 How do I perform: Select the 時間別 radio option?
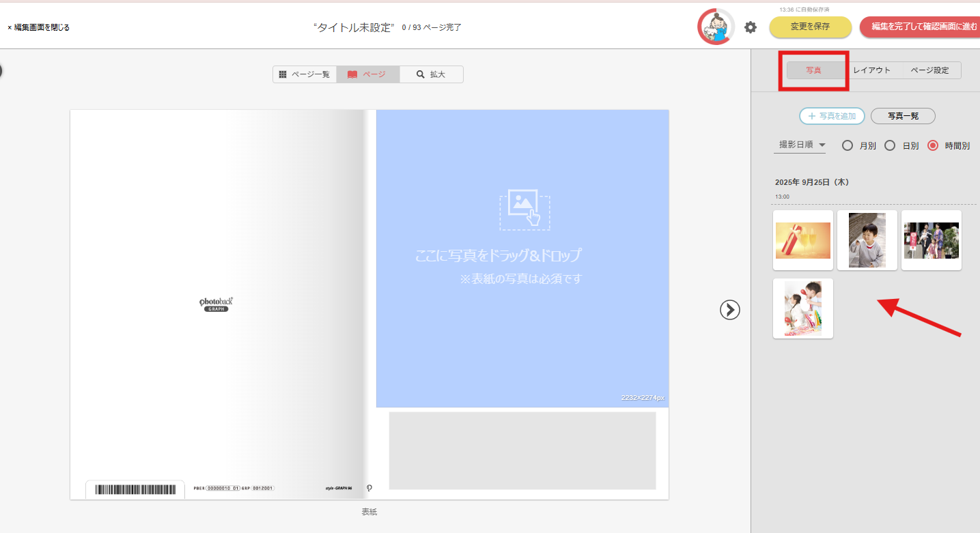pos(933,145)
